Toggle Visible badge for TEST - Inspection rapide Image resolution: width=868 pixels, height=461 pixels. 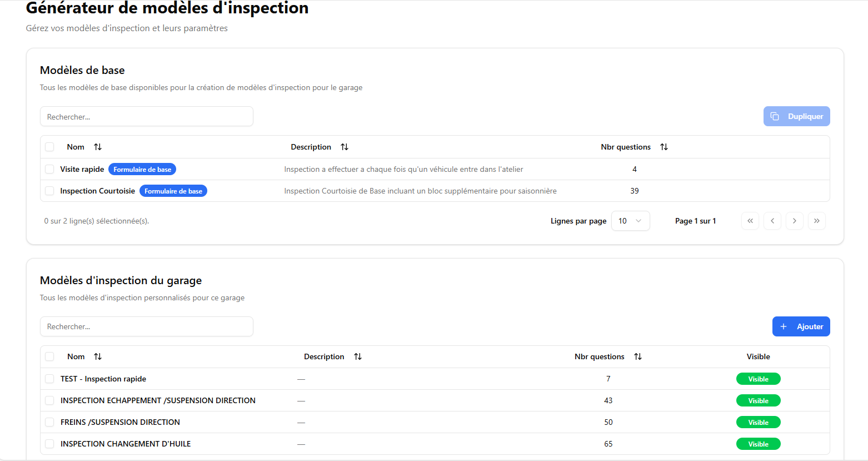[758, 379]
